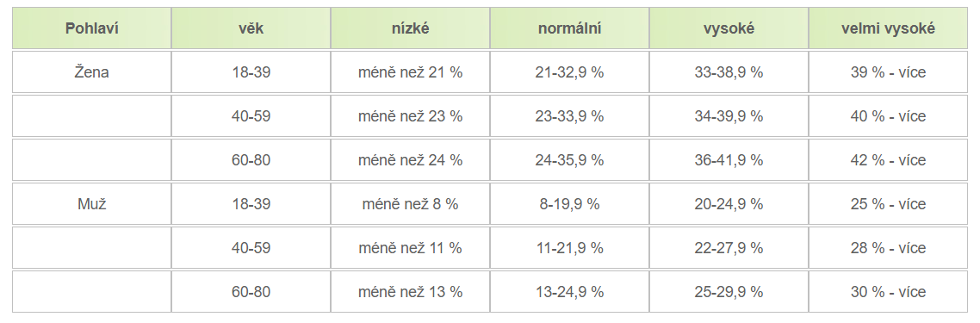
Task: Select the 8-19,9 % cell
Action: [569, 203]
